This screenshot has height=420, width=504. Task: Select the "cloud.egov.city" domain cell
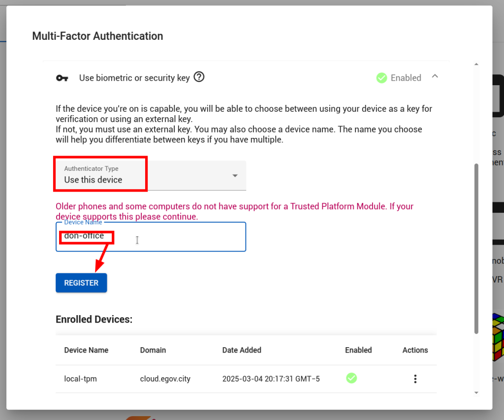pos(165,379)
